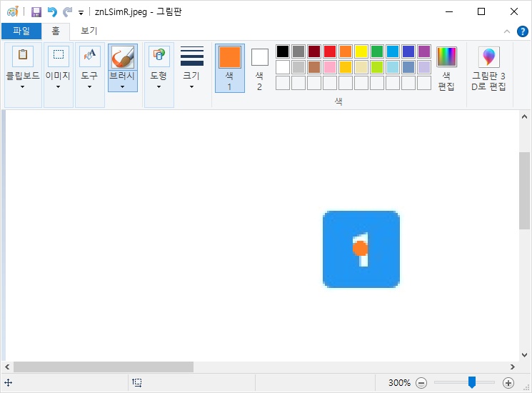Click the zoom slider handle

(471, 382)
